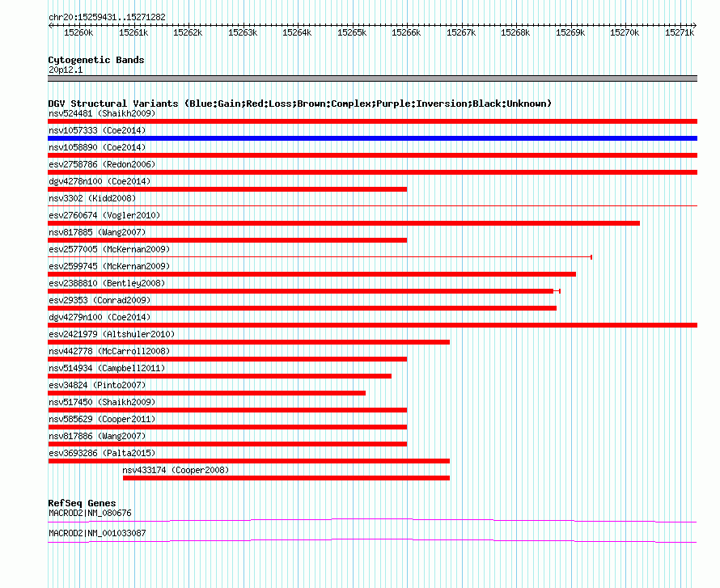Select the red nsv585629 loss bar
This screenshot has height=588, width=720.
coord(227,427)
